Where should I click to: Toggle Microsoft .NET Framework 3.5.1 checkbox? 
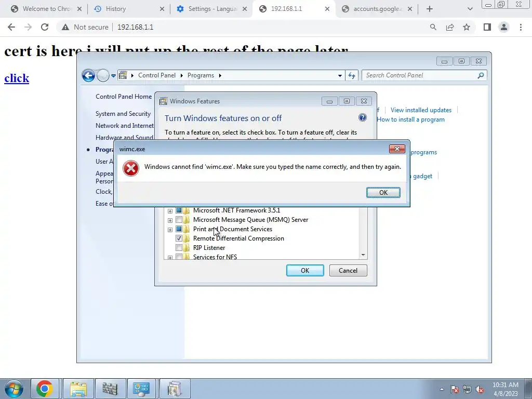[179, 210]
